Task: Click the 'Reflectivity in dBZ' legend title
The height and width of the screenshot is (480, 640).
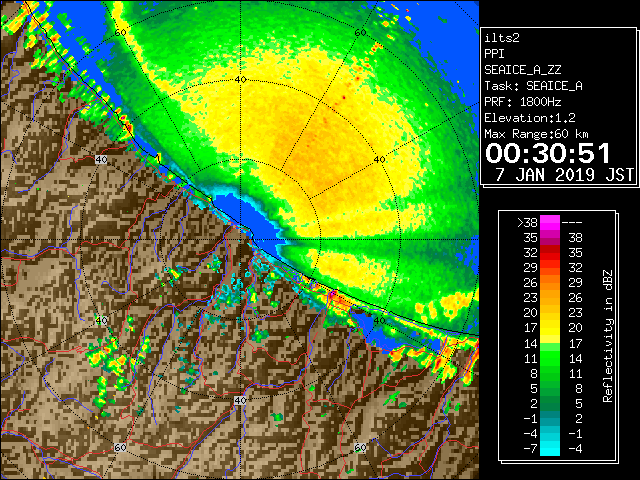Action: (608, 336)
